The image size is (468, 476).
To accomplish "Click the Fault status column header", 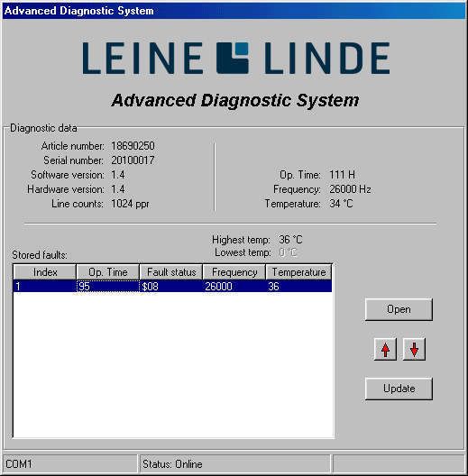I will 171,272.
